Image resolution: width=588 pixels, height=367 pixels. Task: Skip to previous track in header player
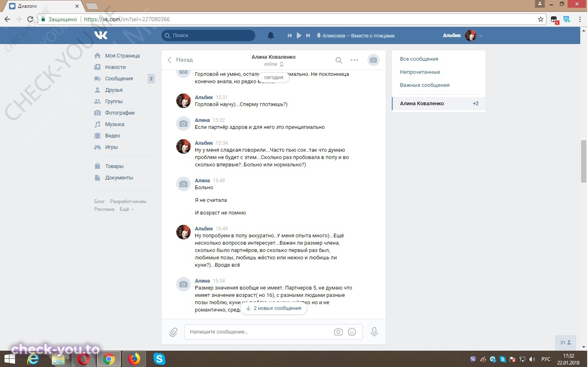tap(290, 35)
